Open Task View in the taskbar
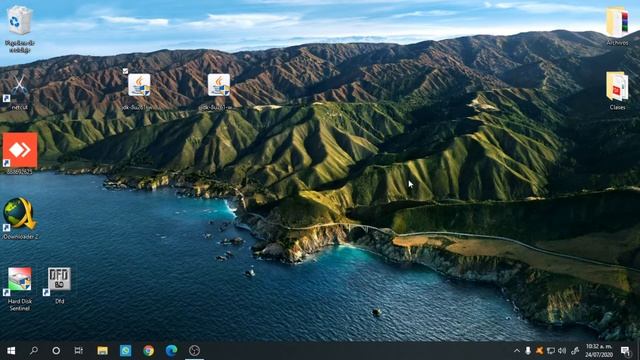The image size is (640, 360). pos(78,351)
